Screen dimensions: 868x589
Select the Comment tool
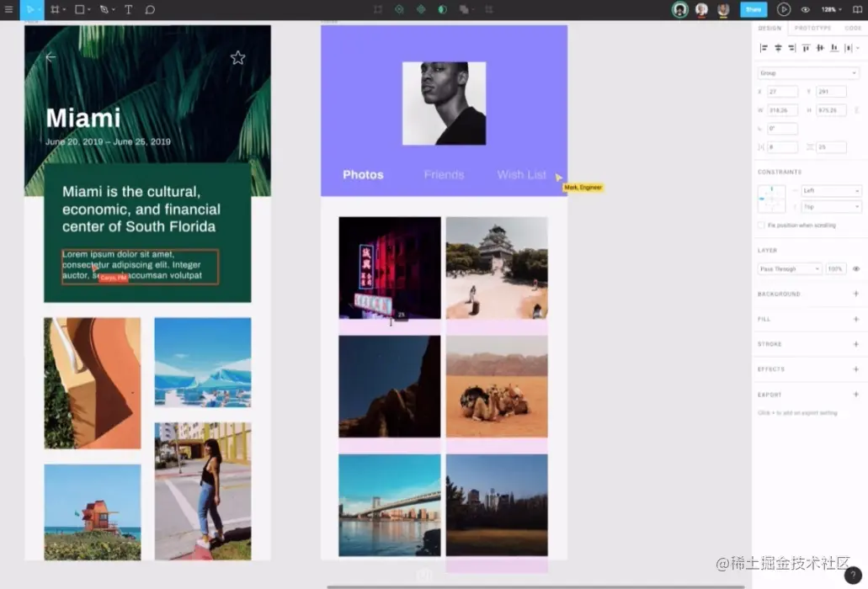[150, 9]
